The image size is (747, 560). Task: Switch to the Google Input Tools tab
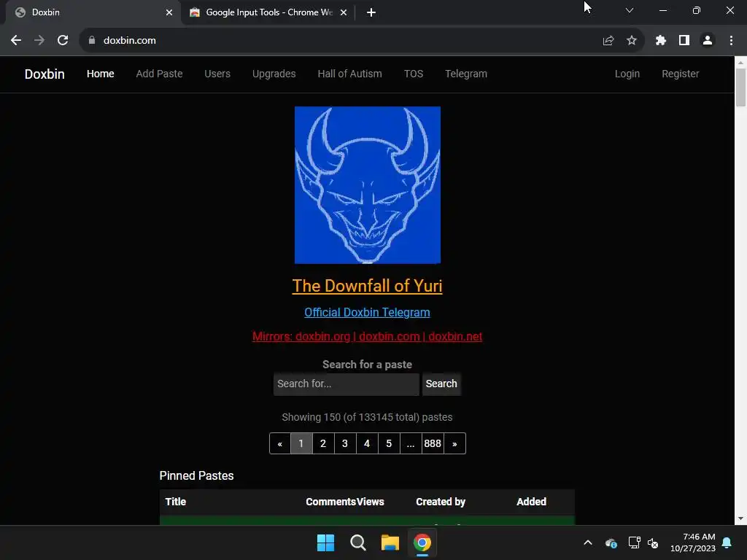(x=268, y=12)
